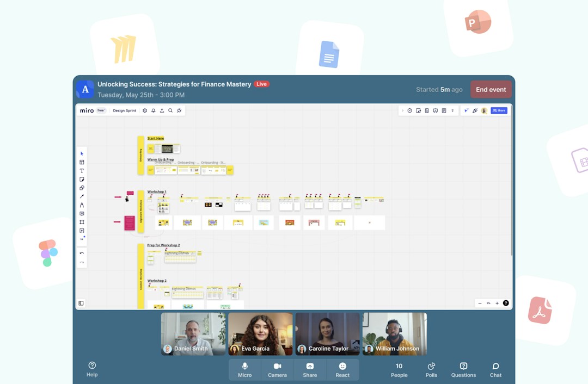The width and height of the screenshot is (588, 384).
Task: Open Miro notifications bell
Action: (x=154, y=110)
